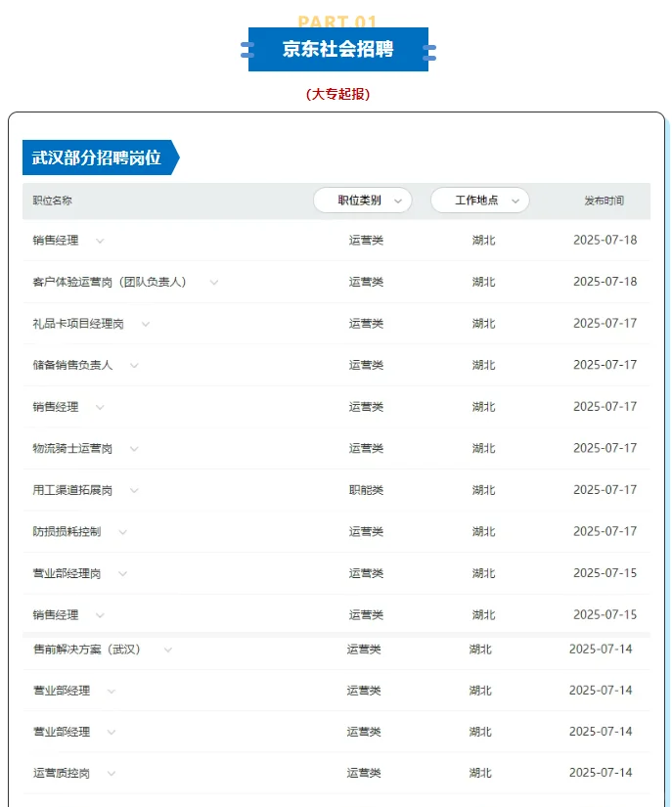Click date 2025-07-15 in 营业部经理岗 row

coord(605,573)
